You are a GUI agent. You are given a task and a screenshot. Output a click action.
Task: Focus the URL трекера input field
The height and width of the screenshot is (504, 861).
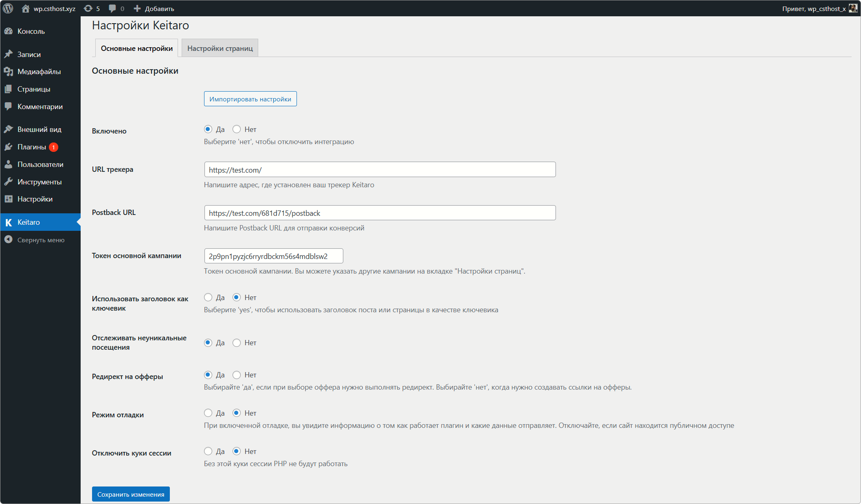[380, 170]
